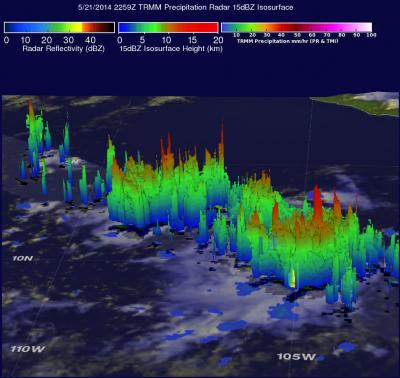This screenshot has width=400, height=378.
Task: Click the tall orange spike at far left
Action: coord(31,113)
